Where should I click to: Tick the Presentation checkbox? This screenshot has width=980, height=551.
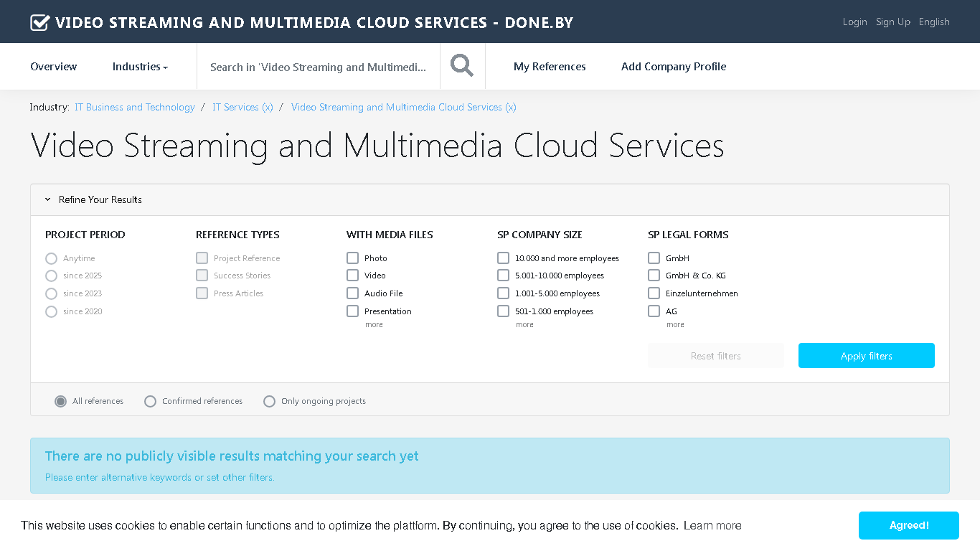(352, 311)
